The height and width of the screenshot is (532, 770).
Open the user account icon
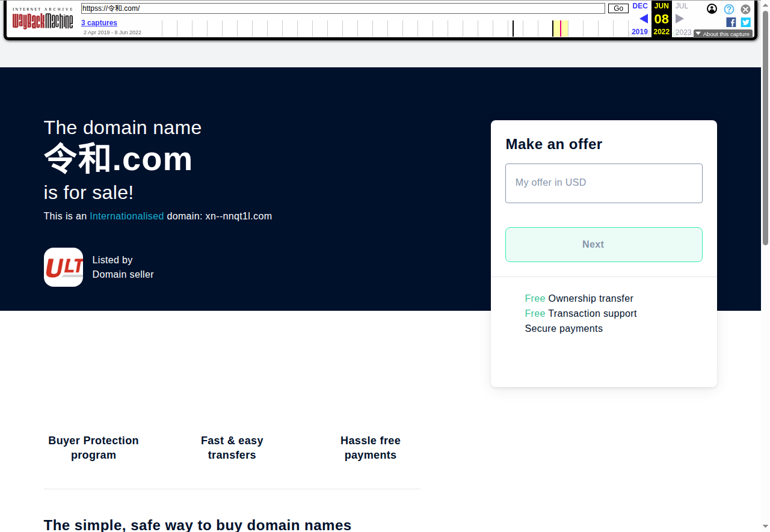click(x=712, y=9)
